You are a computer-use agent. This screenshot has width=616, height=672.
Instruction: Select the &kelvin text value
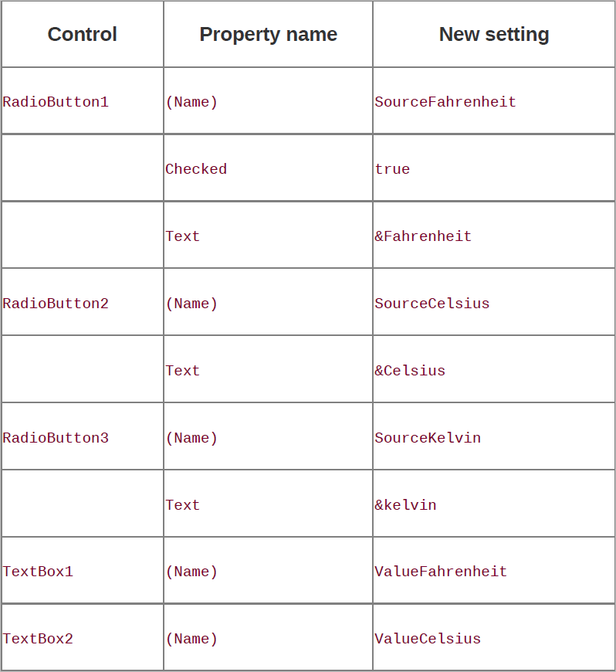click(406, 505)
